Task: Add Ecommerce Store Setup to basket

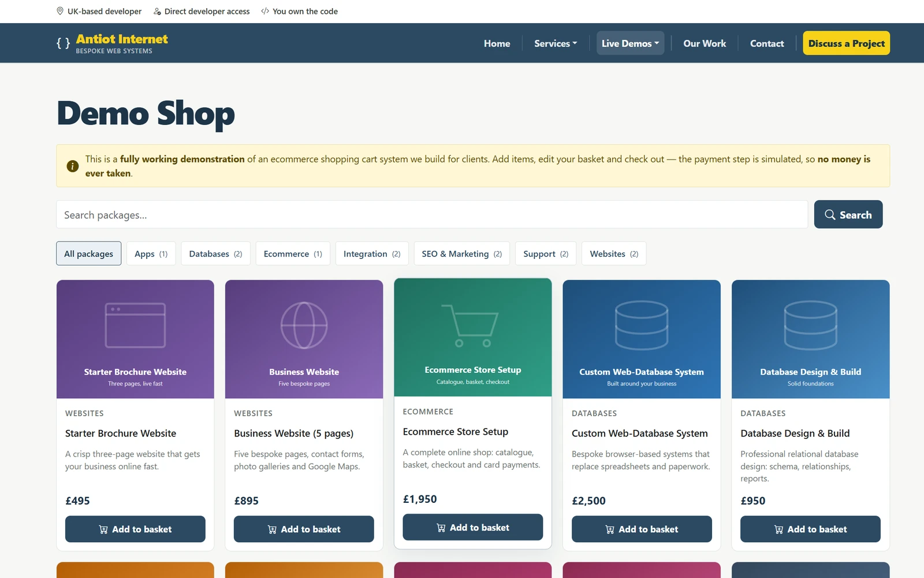Action: [472, 528]
